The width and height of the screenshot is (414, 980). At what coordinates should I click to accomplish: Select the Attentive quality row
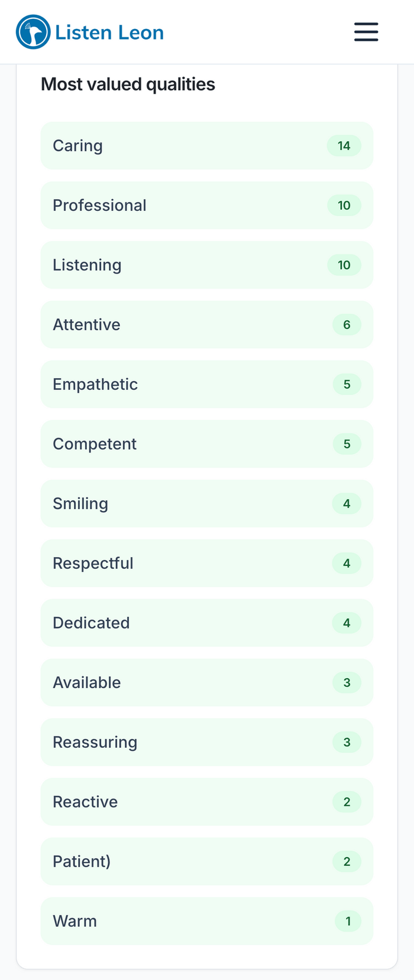pyautogui.click(x=206, y=325)
